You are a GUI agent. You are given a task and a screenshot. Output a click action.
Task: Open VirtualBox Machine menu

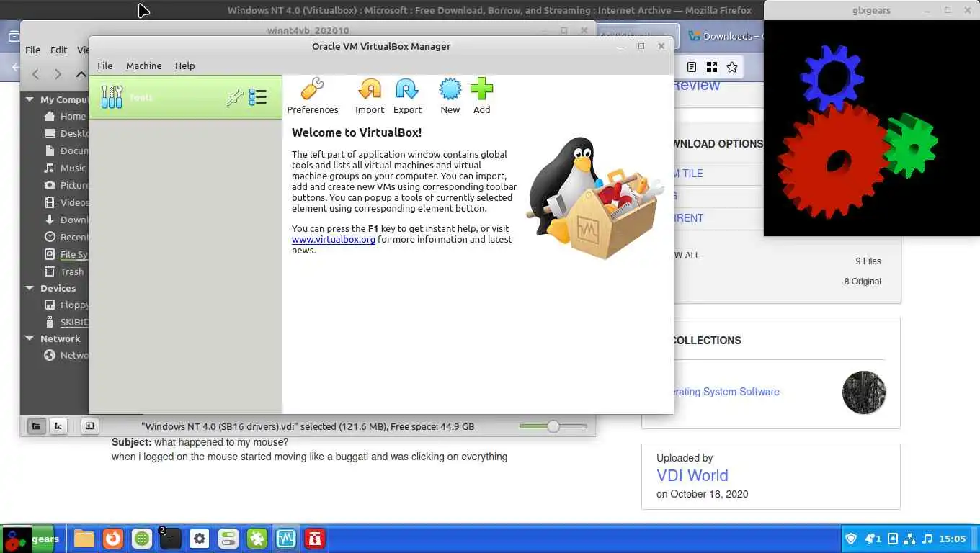(143, 66)
